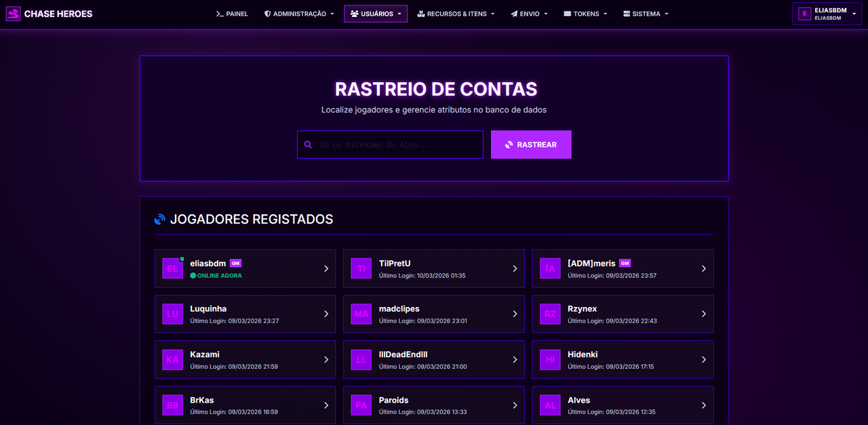The image size is (868, 425).
Task: Click the chevron on Kazami card
Action: (326, 359)
